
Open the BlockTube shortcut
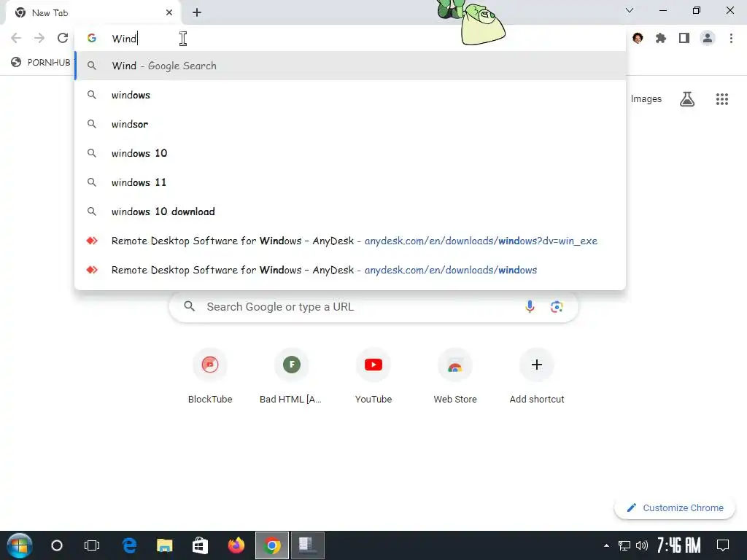point(210,376)
